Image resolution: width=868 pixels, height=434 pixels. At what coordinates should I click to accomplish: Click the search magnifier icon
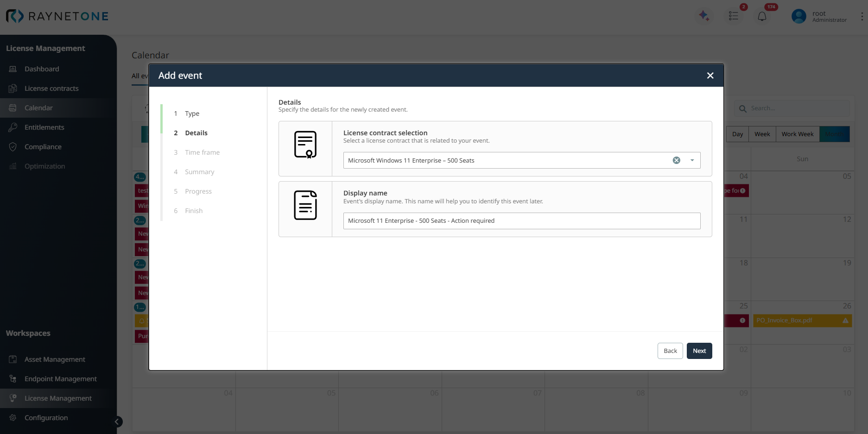(x=743, y=109)
